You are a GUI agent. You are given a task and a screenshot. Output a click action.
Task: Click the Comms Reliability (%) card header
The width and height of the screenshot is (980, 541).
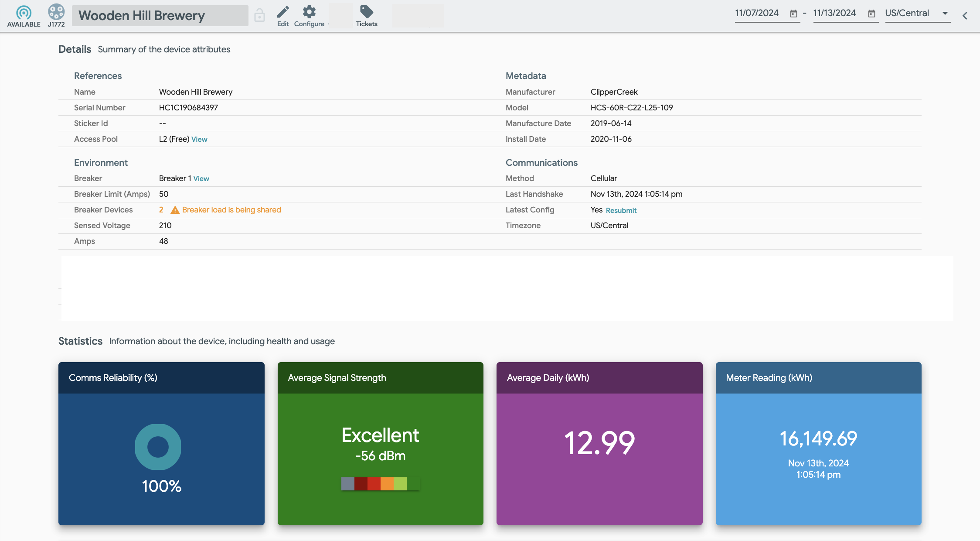coord(161,378)
